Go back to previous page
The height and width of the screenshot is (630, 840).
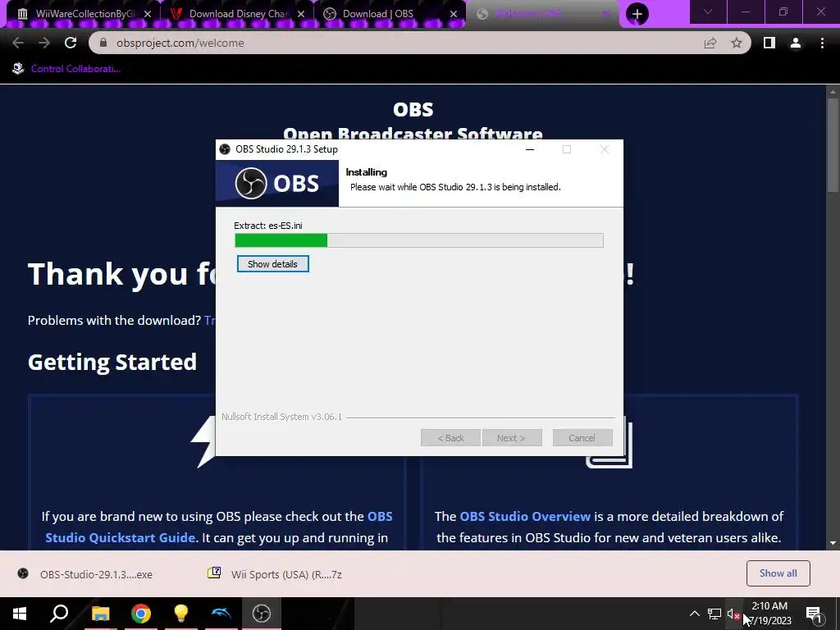click(18, 43)
